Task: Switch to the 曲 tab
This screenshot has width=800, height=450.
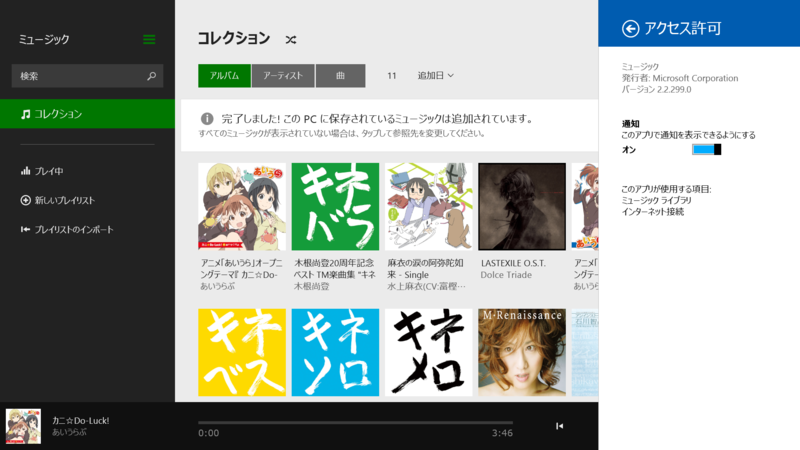Action: 340,76
